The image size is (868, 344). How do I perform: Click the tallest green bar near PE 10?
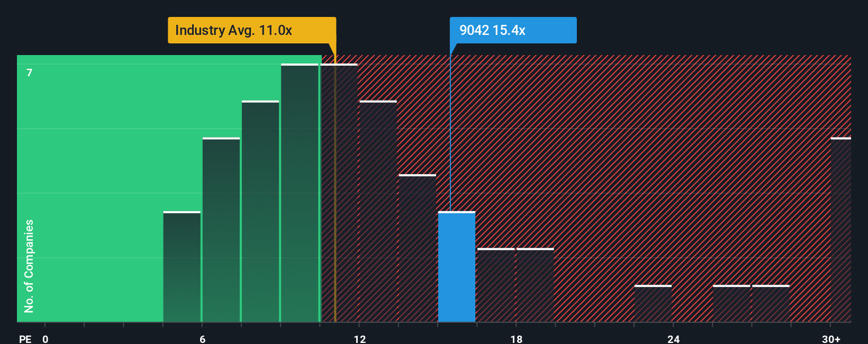point(300,193)
